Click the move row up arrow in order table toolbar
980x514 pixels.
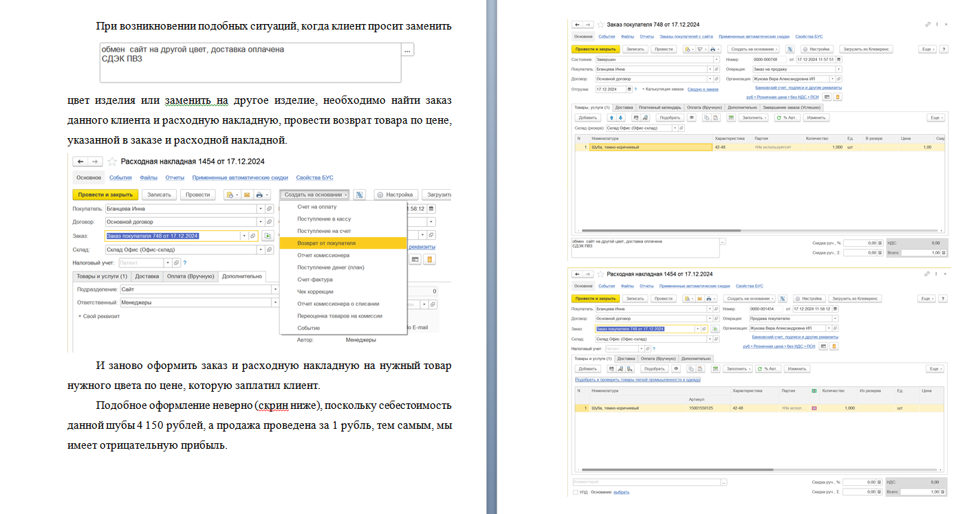click(x=611, y=118)
